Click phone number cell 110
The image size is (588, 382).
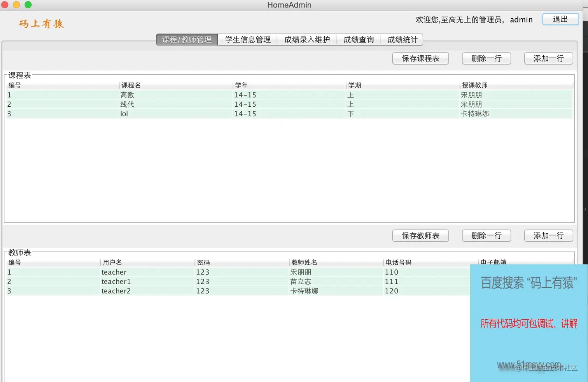(x=427, y=272)
